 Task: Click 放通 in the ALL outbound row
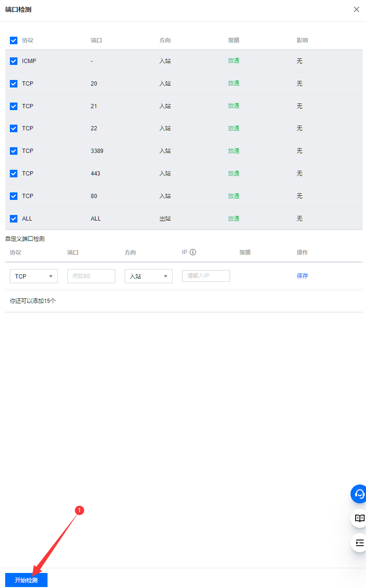point(234,219)
